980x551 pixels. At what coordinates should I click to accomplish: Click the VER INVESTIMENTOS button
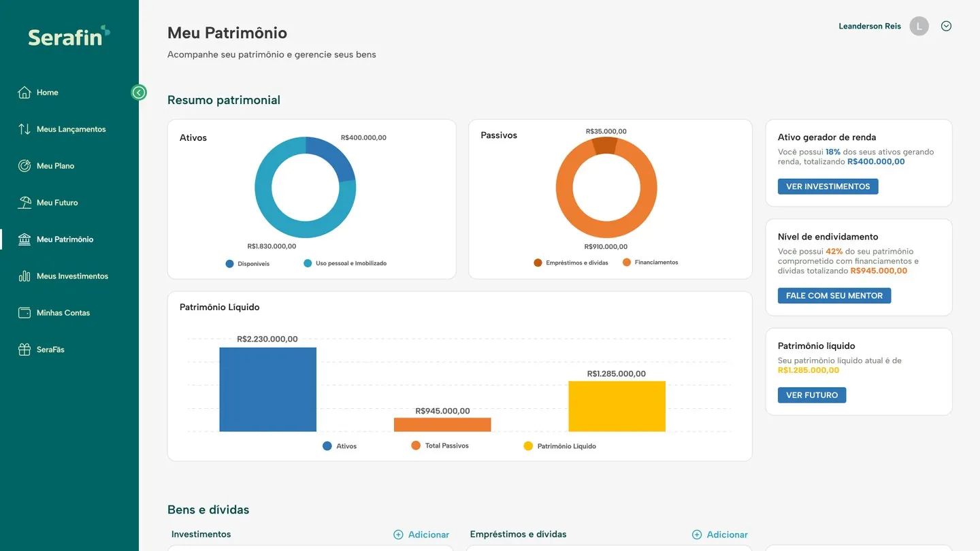(x=828, y=186)
